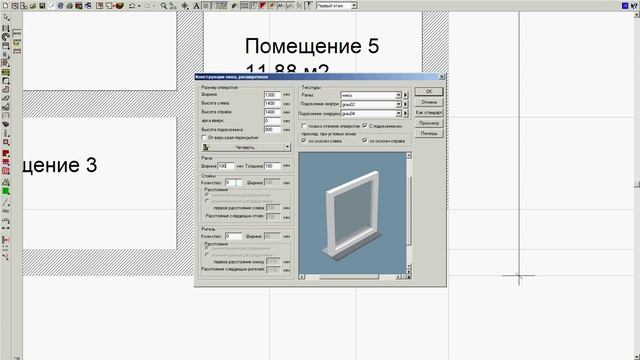Select the stairs tool in left toolbar
The width and height of the screenshot is (640, 360).
pos(6,107)
